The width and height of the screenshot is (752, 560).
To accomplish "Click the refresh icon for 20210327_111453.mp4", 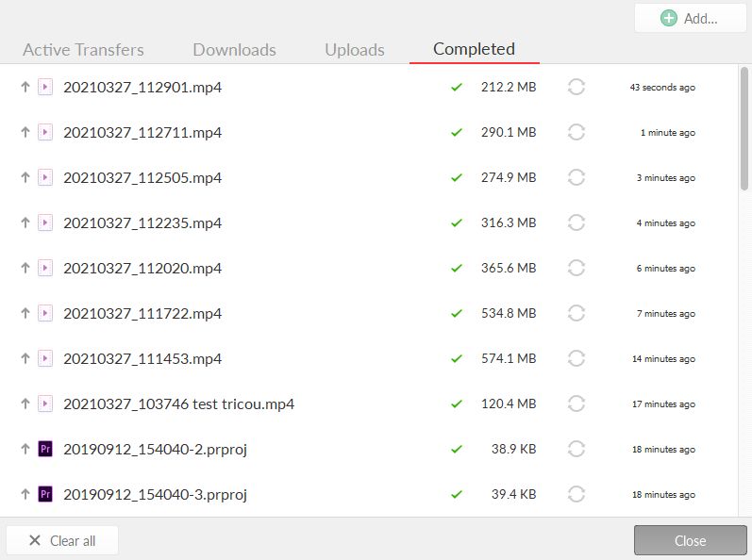I will 577,359.
